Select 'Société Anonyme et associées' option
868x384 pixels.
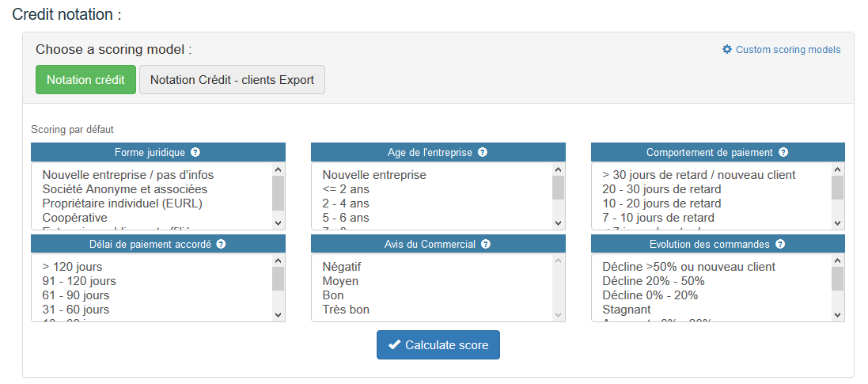[x=124, y=189]
